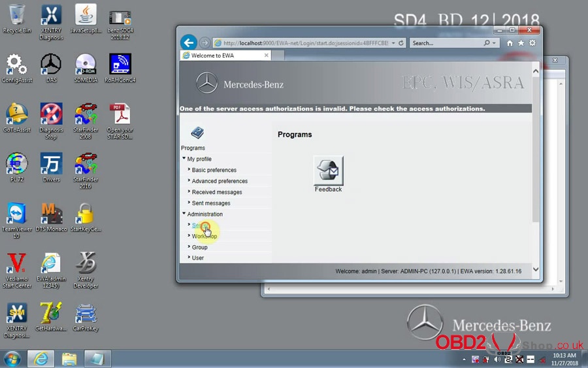Screen dimensions: 588x368
Task: Click the Programs book icon in sidebar
Action: [197, 133]
